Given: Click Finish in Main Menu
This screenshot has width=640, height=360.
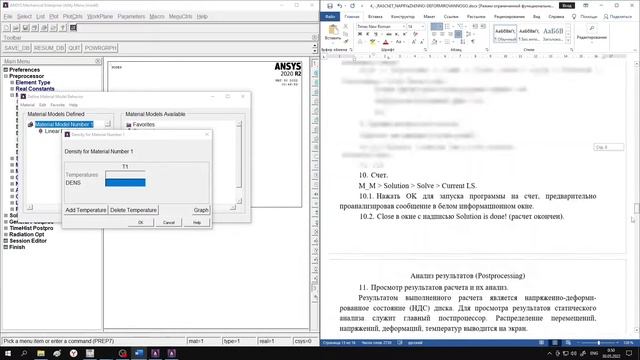Looking at the screenshot, I should click(17, 247).
